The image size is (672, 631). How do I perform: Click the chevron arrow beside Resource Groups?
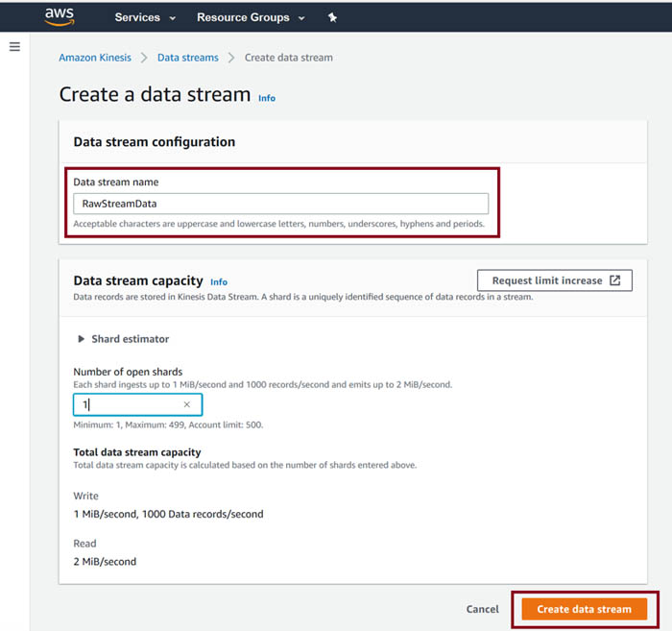pyautogui.click(x=301, y=18)
